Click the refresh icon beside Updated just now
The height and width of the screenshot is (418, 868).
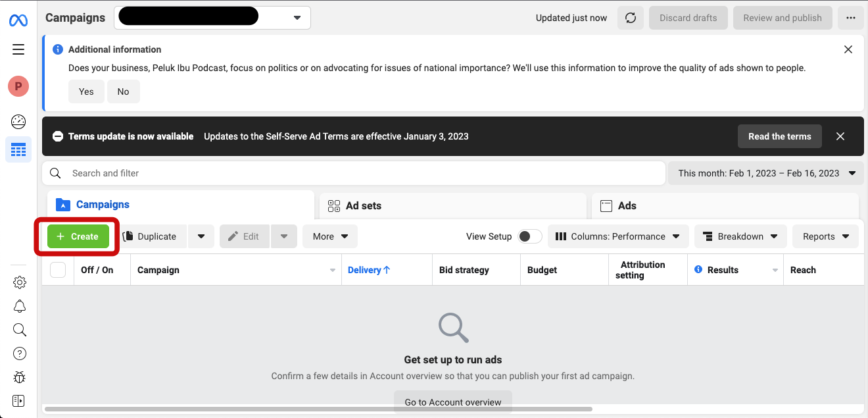point(631,18)
